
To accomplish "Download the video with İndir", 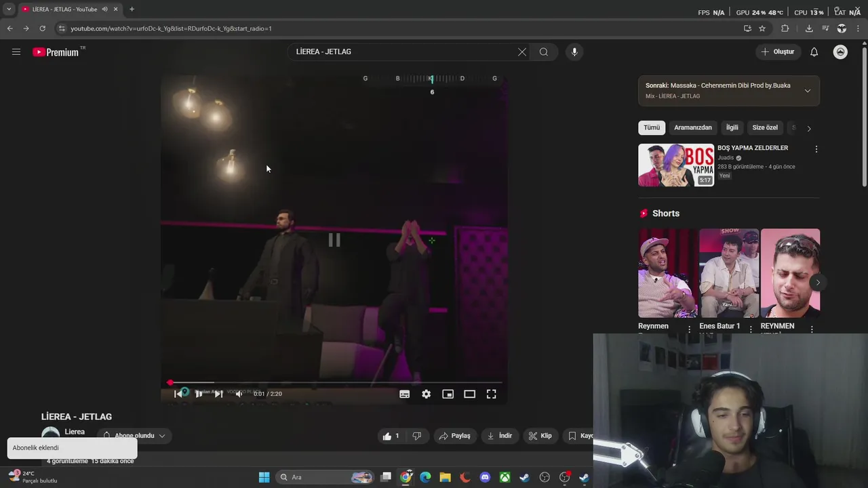I will (x=500, y=436).
